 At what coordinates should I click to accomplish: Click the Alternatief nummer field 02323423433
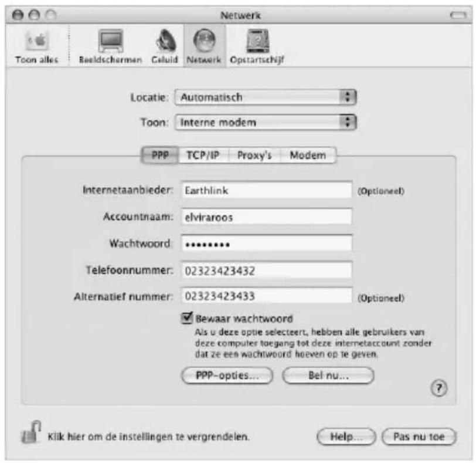pyautogui.click(x=267, y=296)
